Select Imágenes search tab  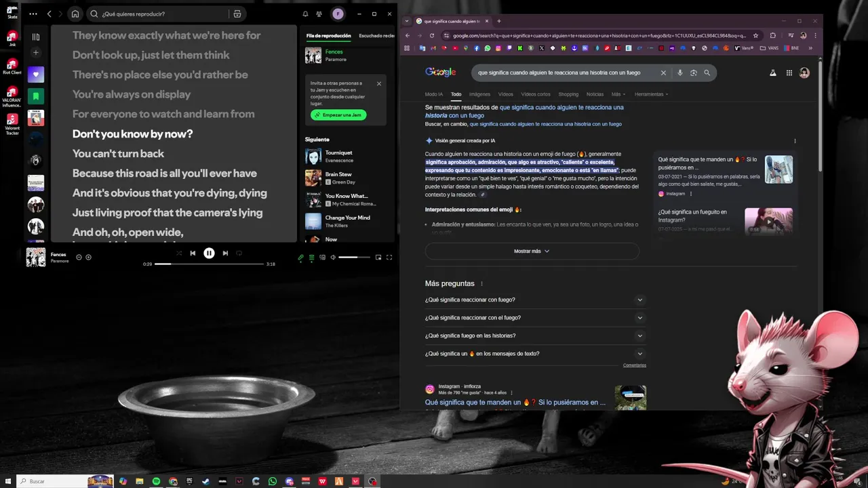tap(479, 94)
